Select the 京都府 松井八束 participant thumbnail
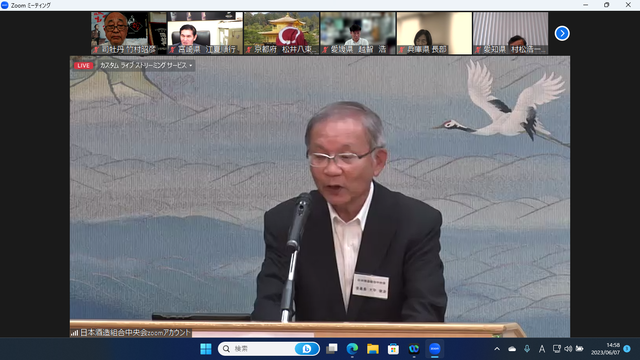 click(282, 33)
